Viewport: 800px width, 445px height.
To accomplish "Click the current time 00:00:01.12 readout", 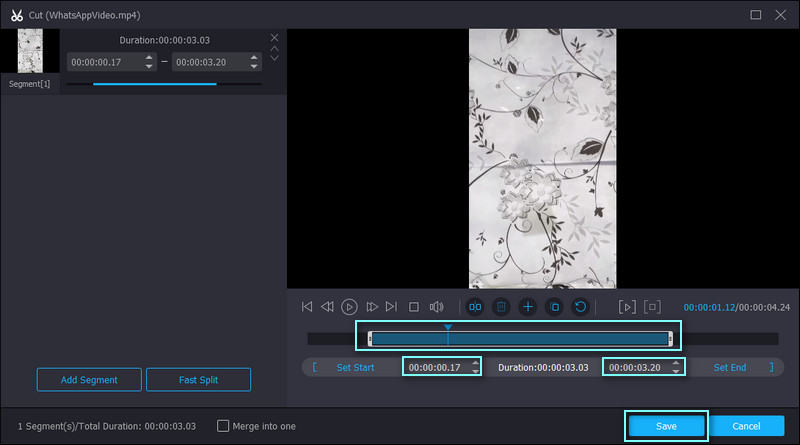I will 709,307.
